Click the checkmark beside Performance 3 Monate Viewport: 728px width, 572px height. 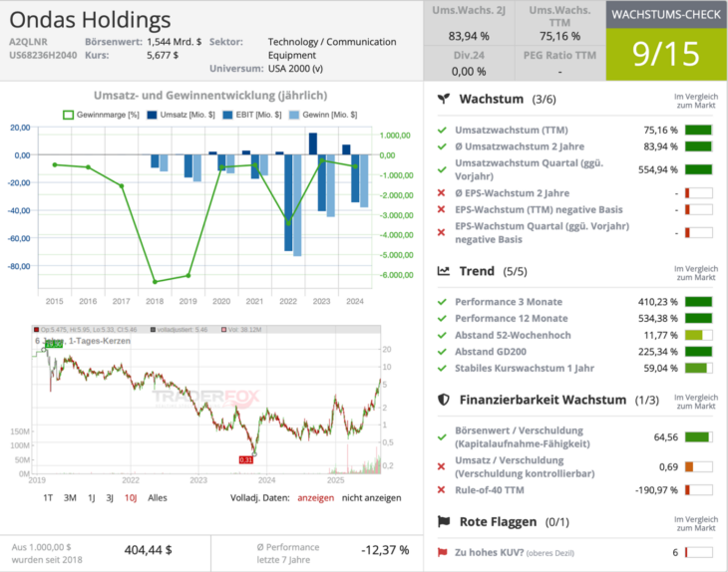[x=442, y=302]
